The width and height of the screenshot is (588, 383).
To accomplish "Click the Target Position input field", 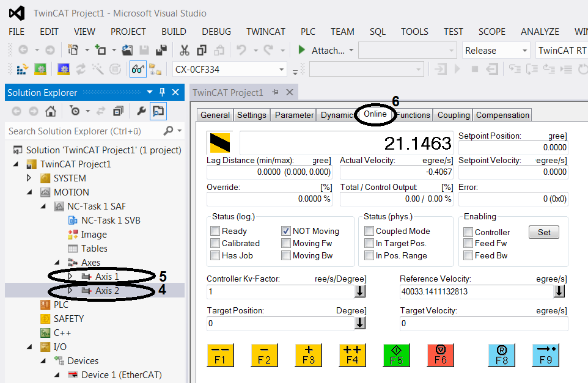I will (281, 323).
